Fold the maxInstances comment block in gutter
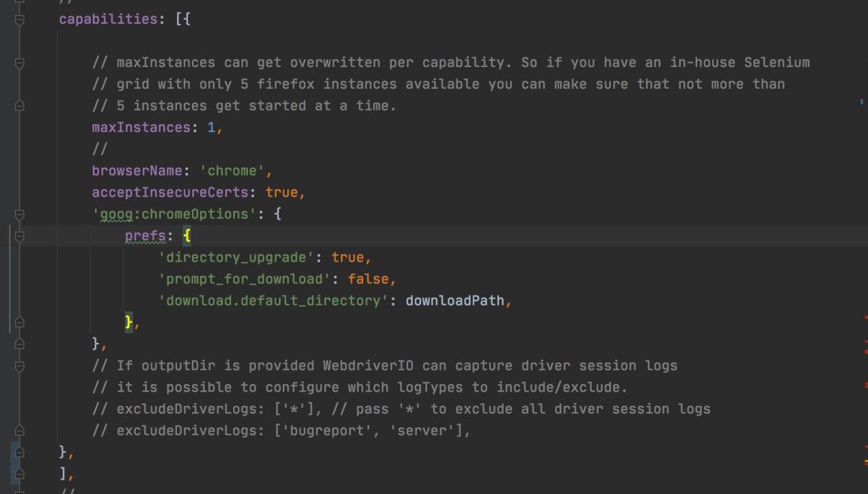 point(19,63)
